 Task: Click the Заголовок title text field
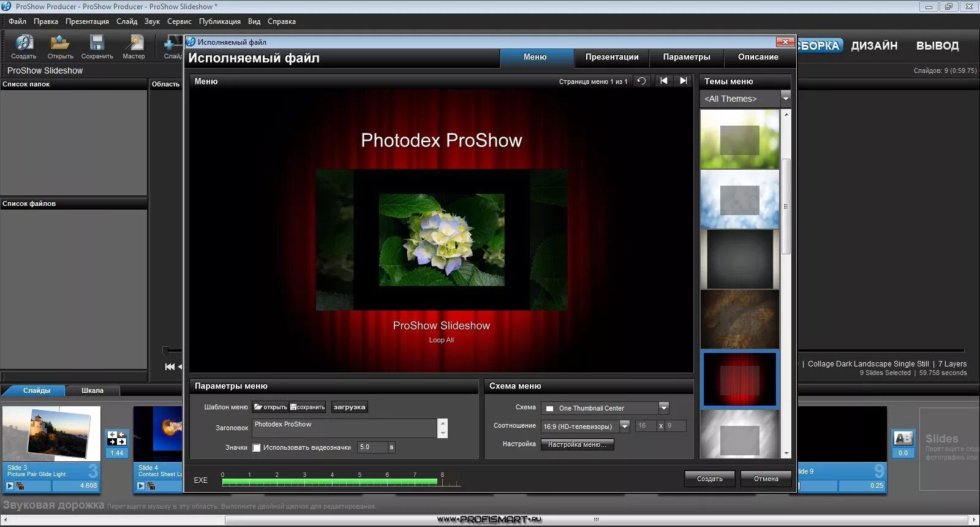(x=345, y=428)
